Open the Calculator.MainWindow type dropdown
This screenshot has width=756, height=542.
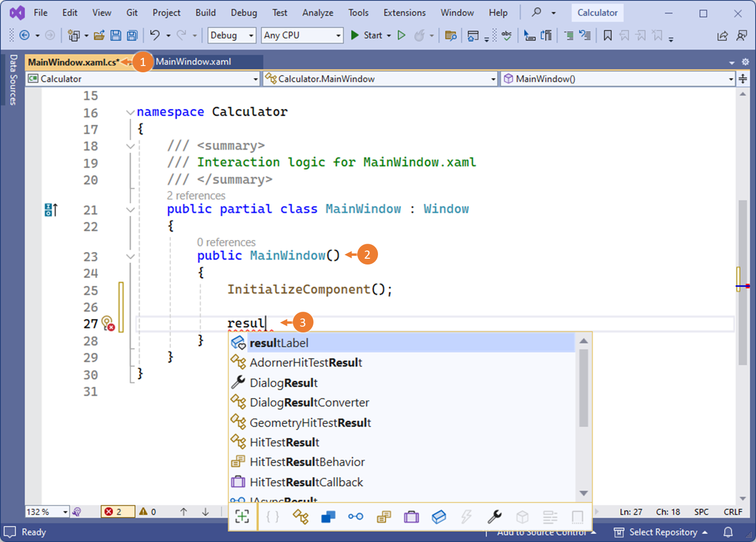380,79
